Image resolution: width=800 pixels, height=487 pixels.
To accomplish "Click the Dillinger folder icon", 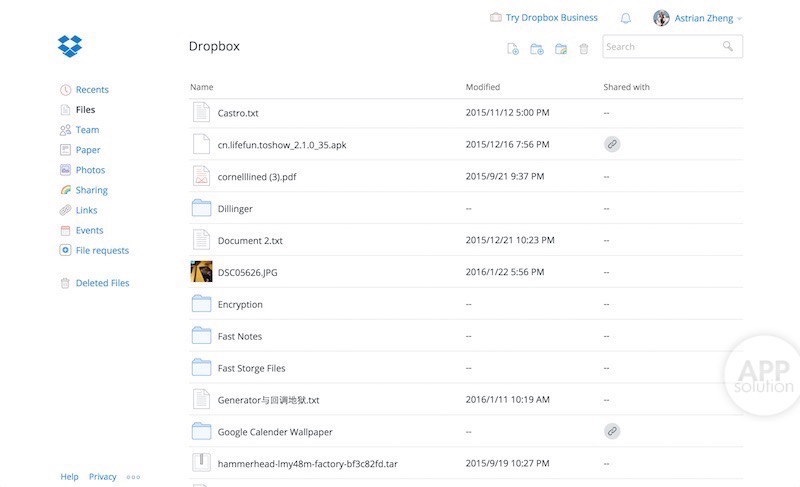I will coord(202,208).
